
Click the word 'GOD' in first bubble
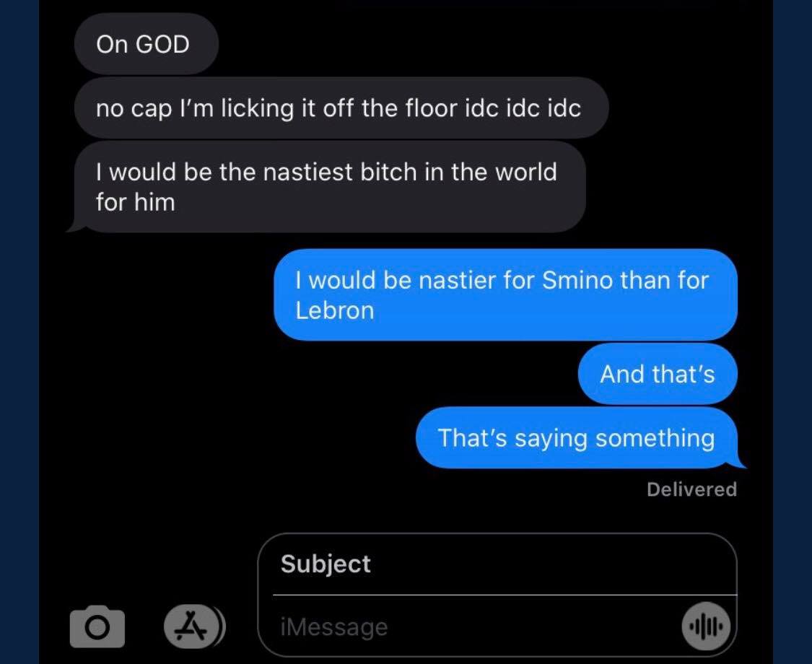162,44
